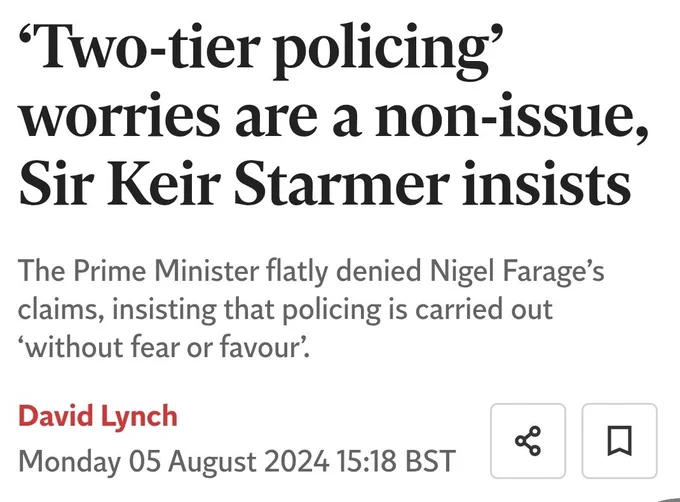The image size is (680, 502).
Task: Click 'Nigel Farage's' in the subheading
Action: click(517, 272)
